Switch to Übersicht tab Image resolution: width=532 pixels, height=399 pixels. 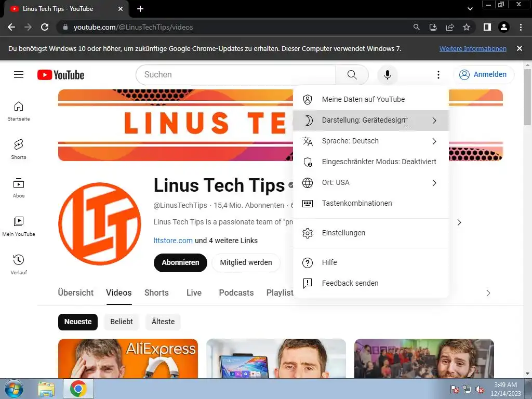76,293
